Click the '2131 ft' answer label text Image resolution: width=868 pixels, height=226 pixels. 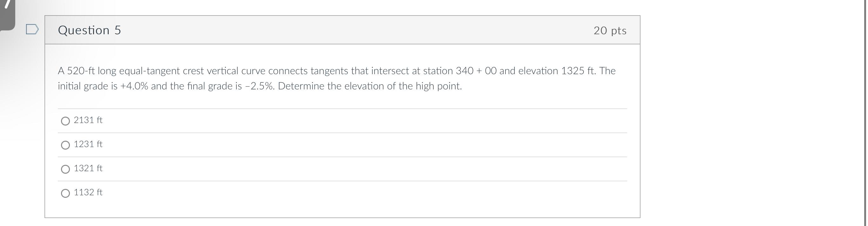tap(88, 120)
